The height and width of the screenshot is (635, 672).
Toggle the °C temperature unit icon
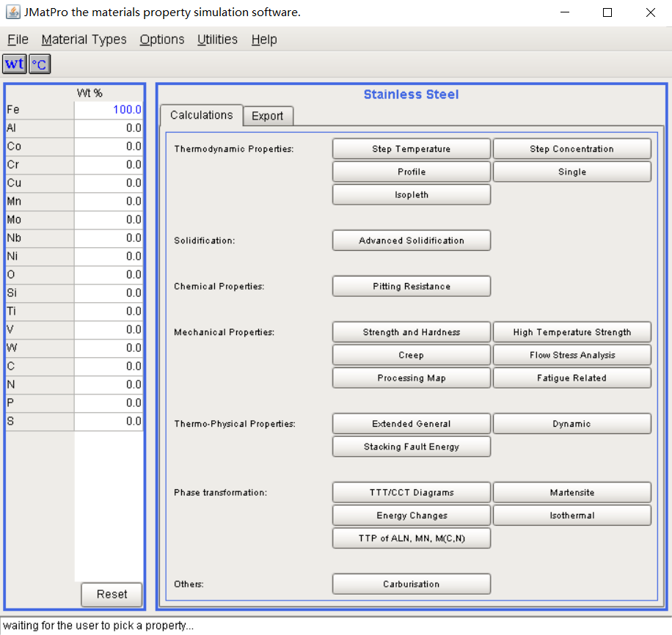[x=40, y=64]
